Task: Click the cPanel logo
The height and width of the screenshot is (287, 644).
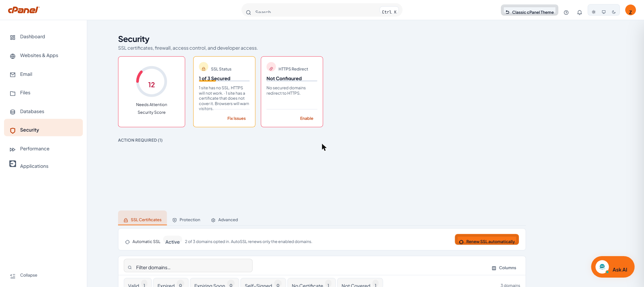Action: 23,10
